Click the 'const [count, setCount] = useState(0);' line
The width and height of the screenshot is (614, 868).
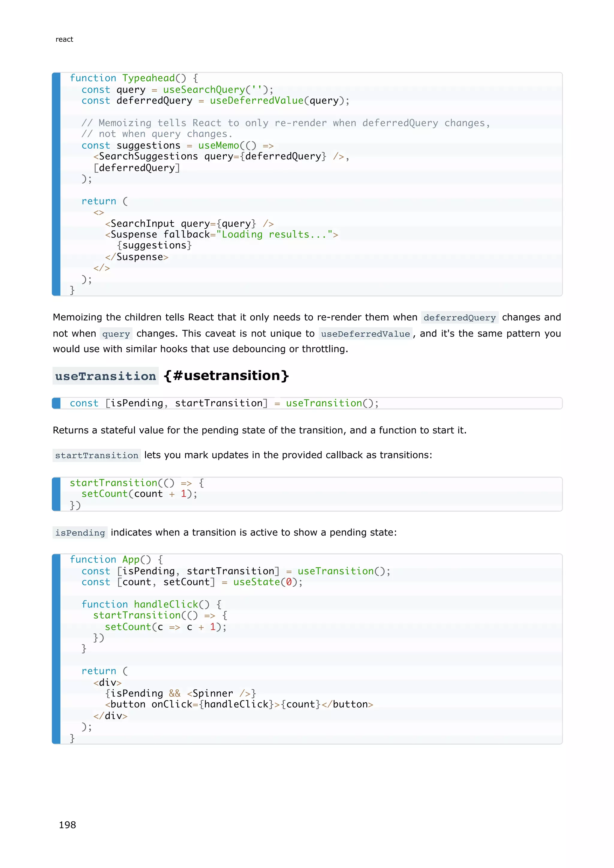(x=192, y=582)
